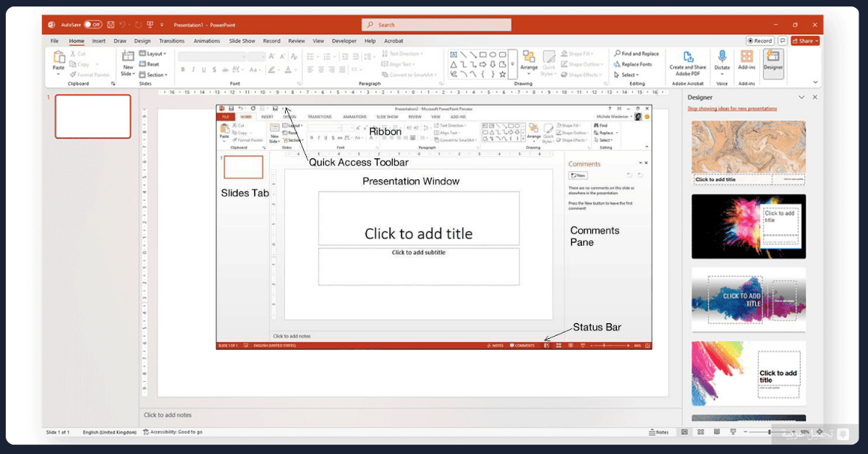Open the Slide Show tab
This screenshot has width=868, height=454.
click(242, 41)
